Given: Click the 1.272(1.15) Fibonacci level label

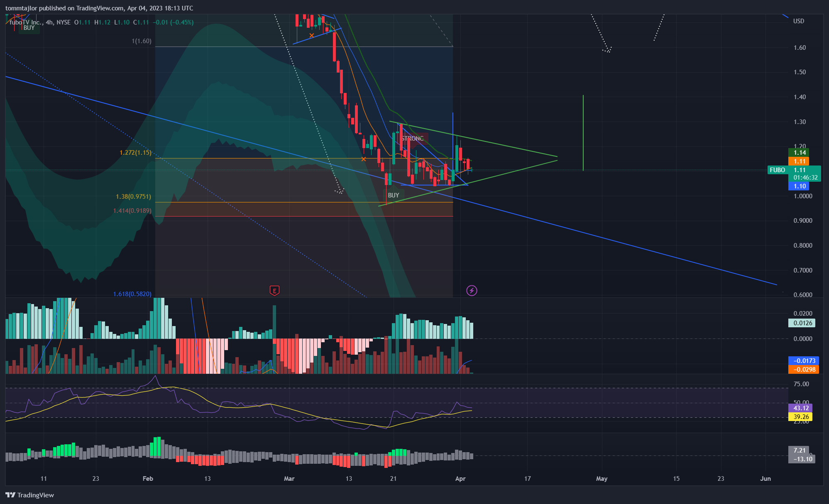Looking at the screenshot, I should pos(135,153).
